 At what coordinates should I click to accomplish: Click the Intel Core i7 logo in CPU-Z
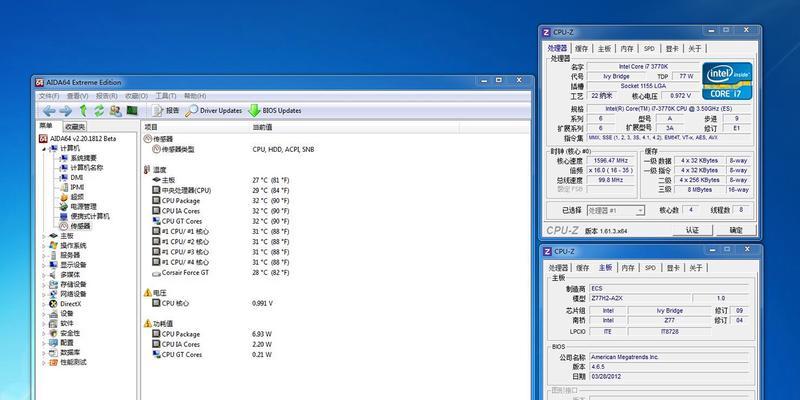click(x=727, y=81)
